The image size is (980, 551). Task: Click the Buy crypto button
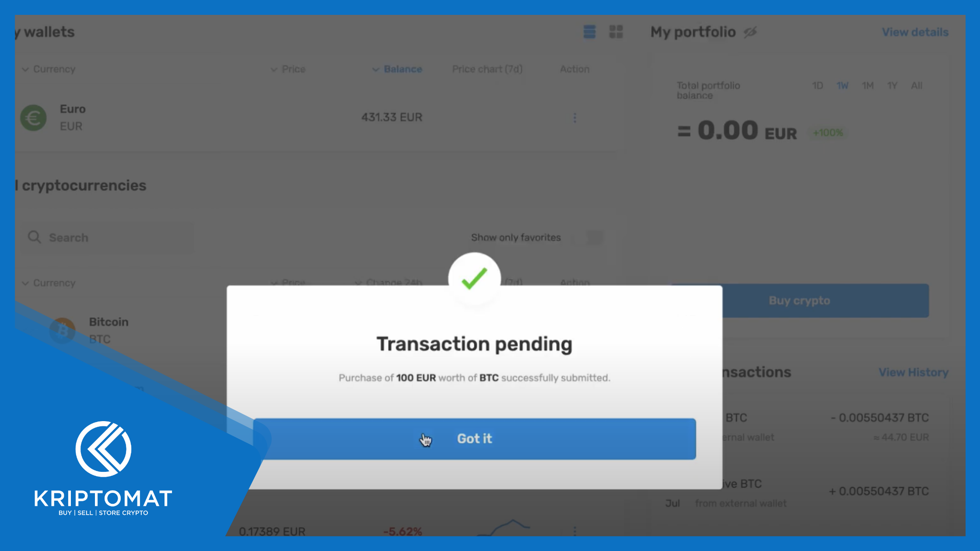[x=800, y=301]
